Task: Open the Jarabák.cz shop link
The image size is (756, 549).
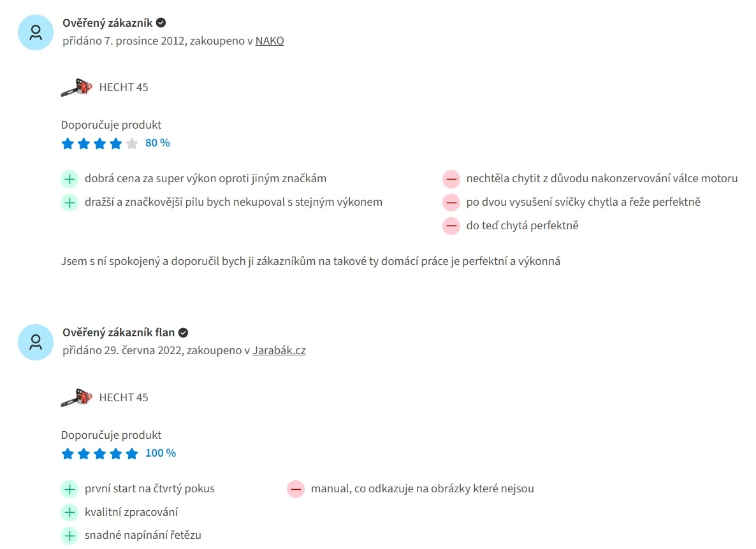Action: (279, 350)
